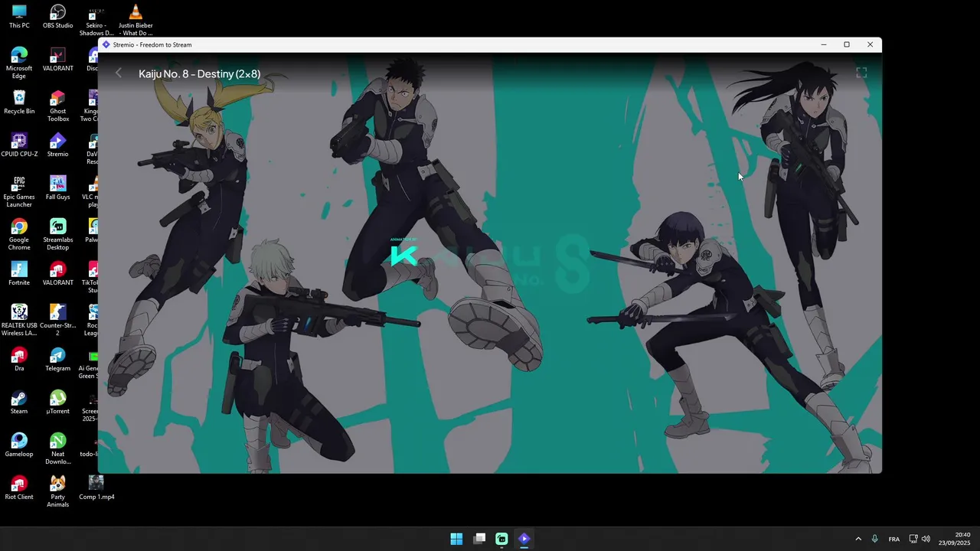Open Task View from the taskbar
This screenshot has height=551, width=980.
pyautogui.click(x=479, y=539)
